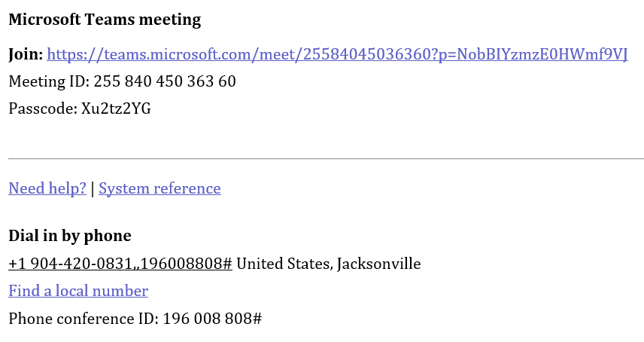Click the Passcode label text
This screenshot has height=342, width=644.
[43, 109]
